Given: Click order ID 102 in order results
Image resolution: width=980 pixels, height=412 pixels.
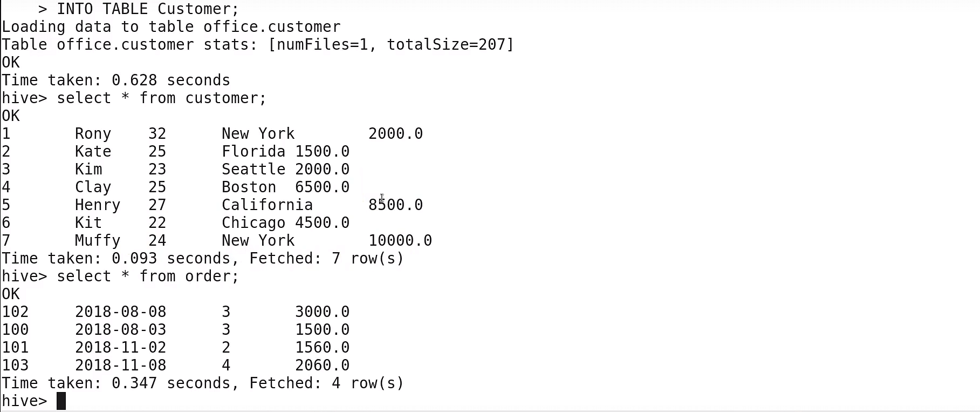Looking at the screenshot, I should pos(16,312).
